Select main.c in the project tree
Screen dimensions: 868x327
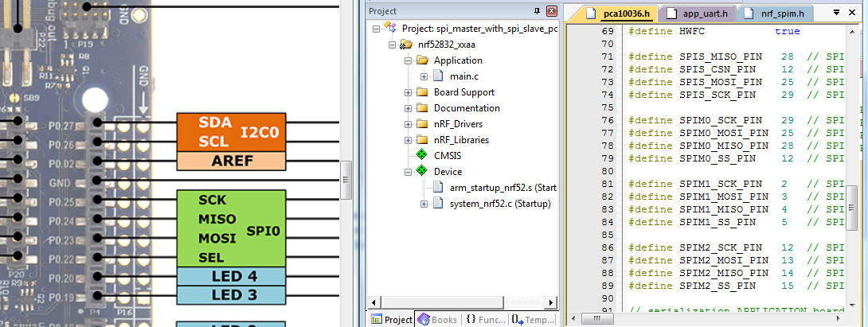click(464, 76)
